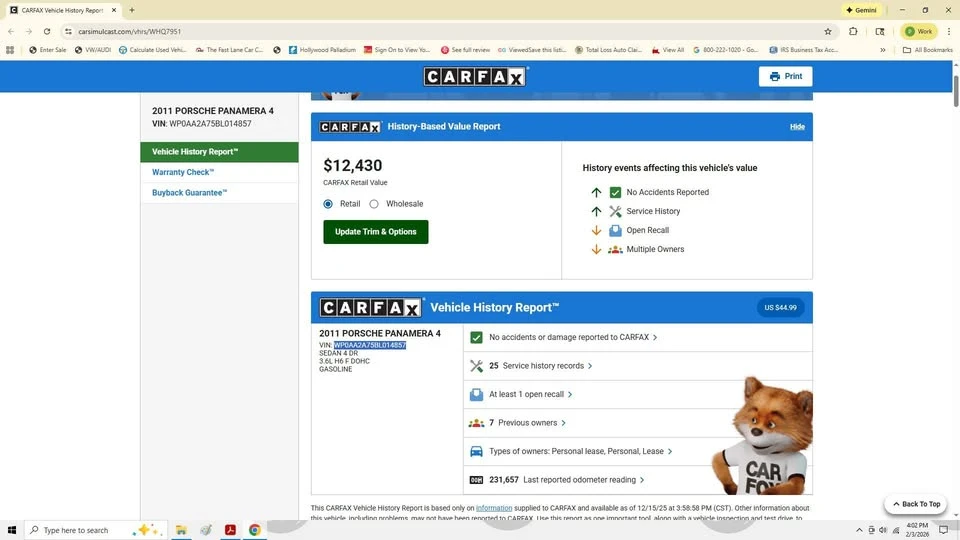Expand 7 Previous owners row

tap(638, 423)
